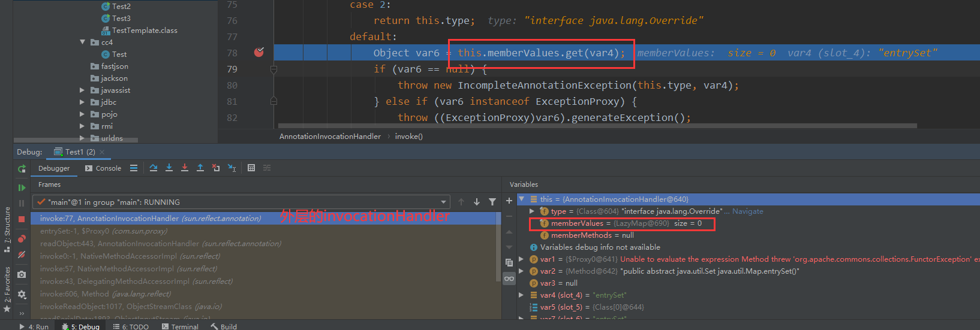Close the Test1 (2) debug tab

[102, 152]
